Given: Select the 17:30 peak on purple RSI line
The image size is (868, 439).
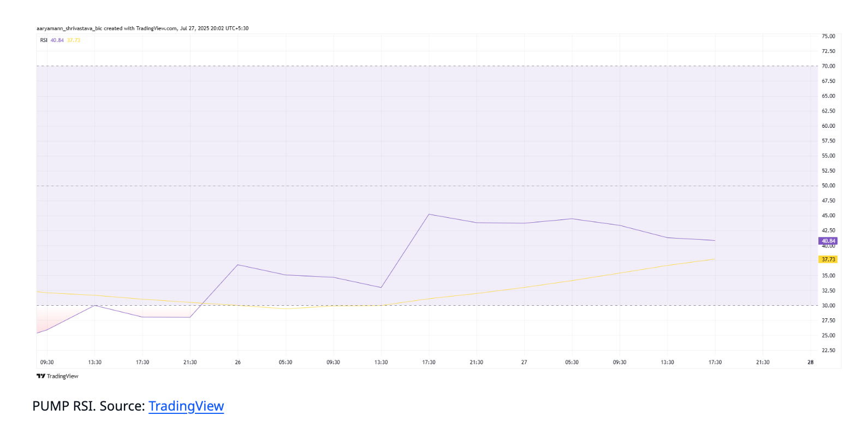Looking at the screenshot, I should [x=429, y=214].
